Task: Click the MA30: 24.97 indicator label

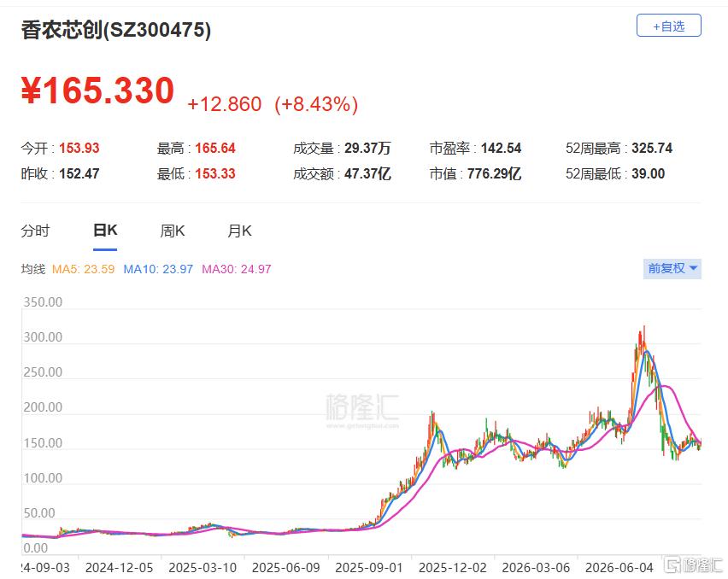Action: (x=237, y=269)
